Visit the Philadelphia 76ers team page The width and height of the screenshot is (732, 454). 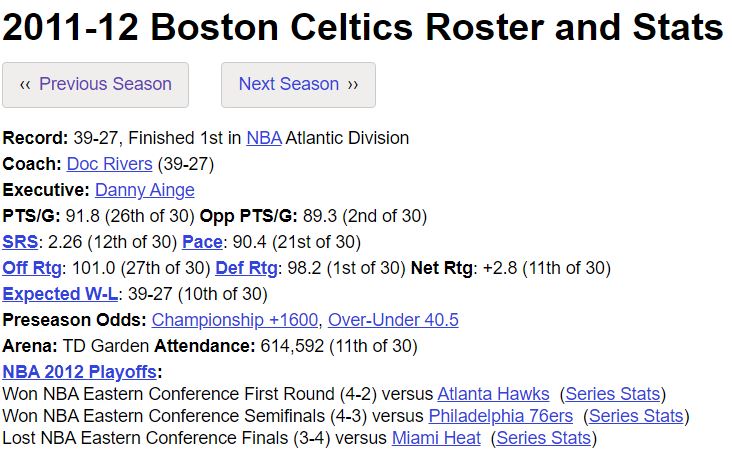(501, 416)
